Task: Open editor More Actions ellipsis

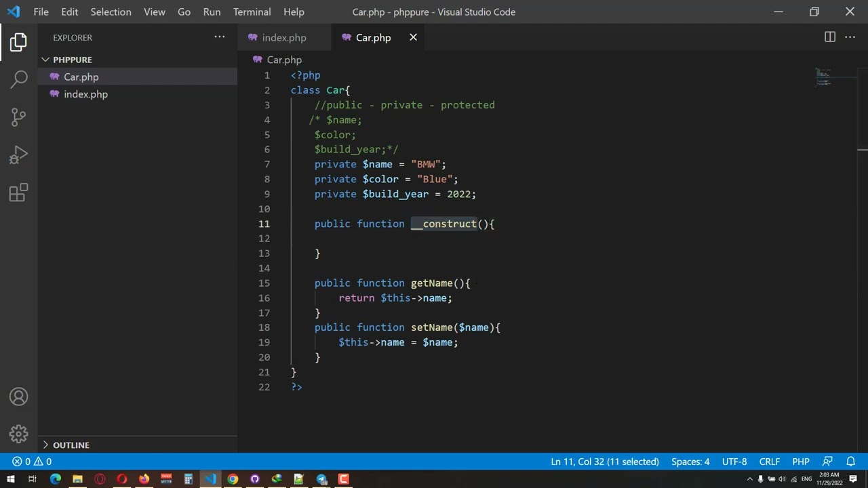Action: point(850,37)
